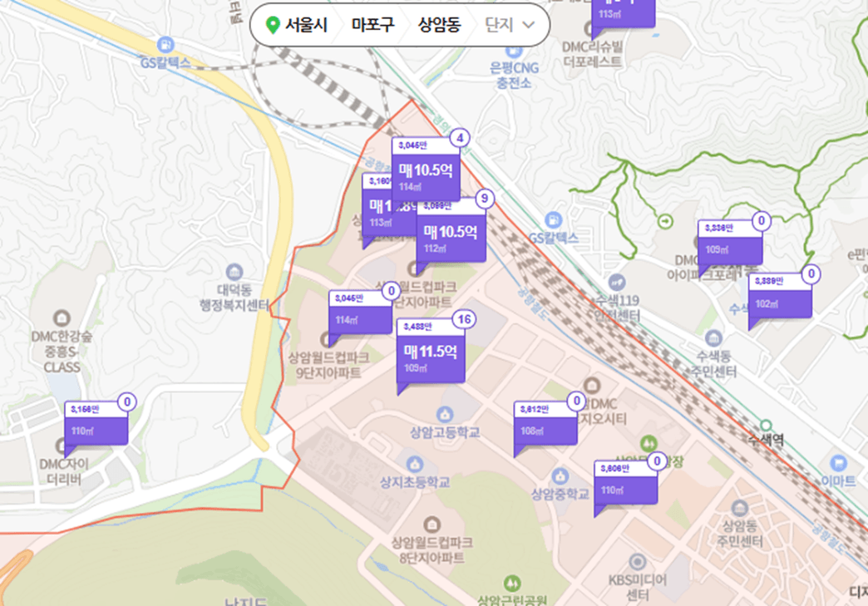Open the 매 10.5억 112㎡ price marker
The image size is (868, 606).
click(451, 231)
